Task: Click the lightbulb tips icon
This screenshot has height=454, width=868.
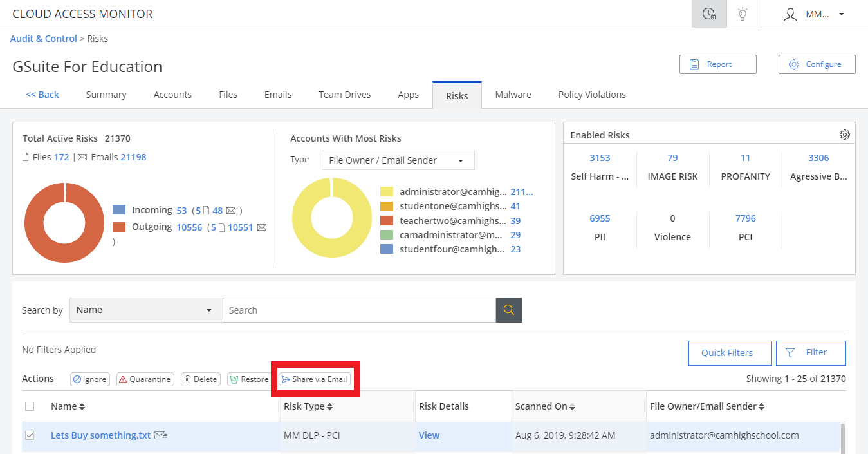Action: click(743, 14)
